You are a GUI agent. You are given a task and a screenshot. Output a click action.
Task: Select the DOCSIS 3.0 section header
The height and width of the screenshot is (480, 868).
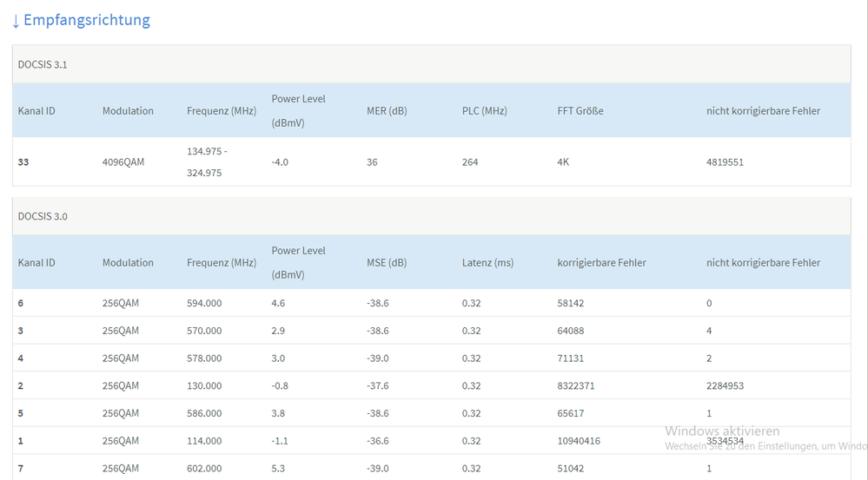[43, 216]
